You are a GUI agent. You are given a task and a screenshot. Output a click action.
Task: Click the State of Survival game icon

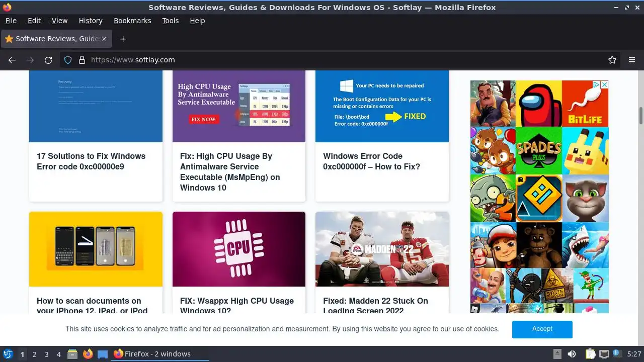coord(556,286)
